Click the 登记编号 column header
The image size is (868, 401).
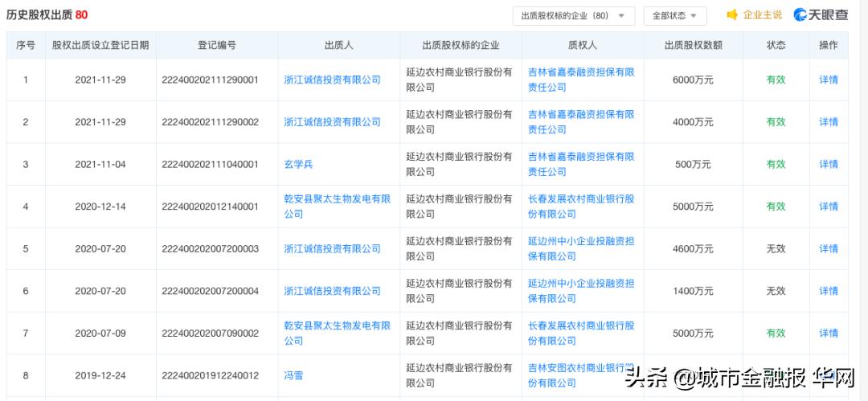coord(217,46)
